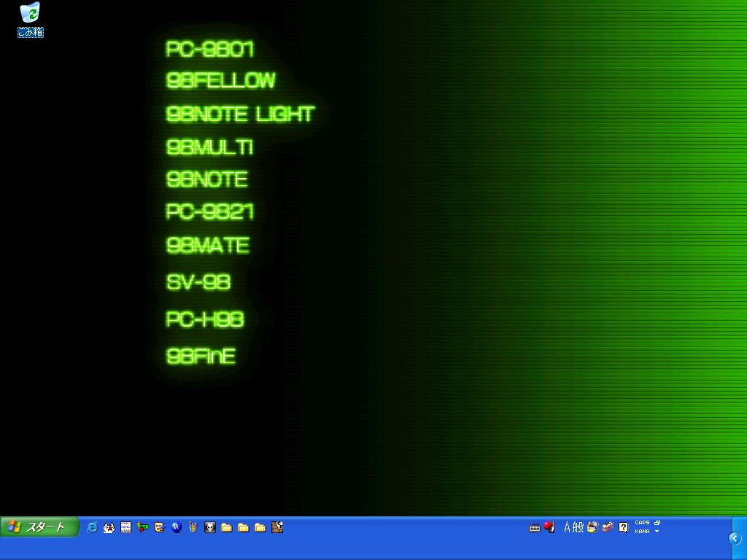Screen dimensions: 747x560
Task: Click the keyboard input language icon
Action: (535, 528)
